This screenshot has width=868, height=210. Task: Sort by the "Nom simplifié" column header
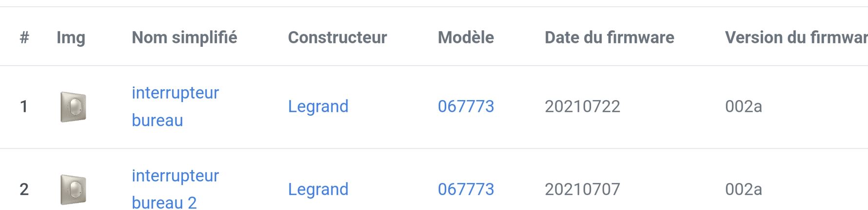tap(184, 38)
